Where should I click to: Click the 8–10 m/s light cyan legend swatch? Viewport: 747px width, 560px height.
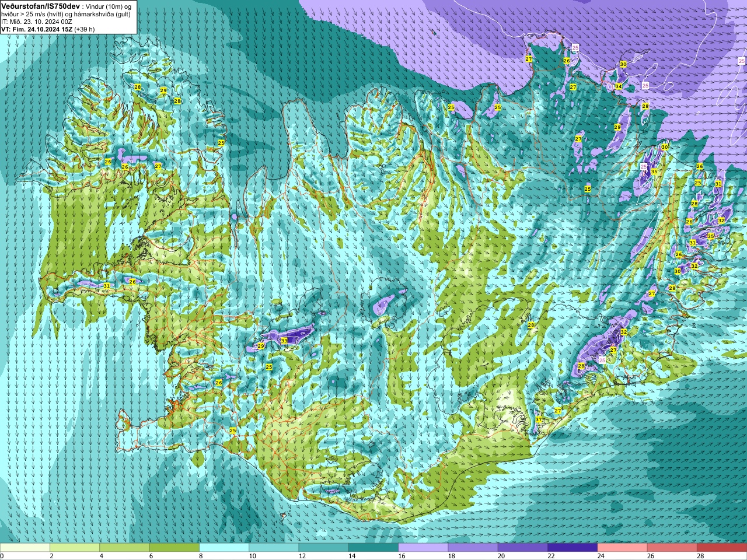[224, 547]
